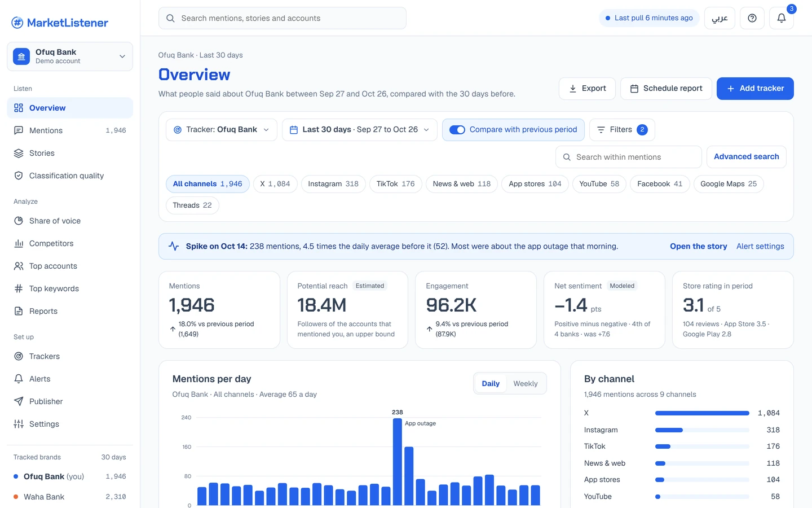This screenshot has width=812, height=508.
Task: Open the Filters panel
Action: click(x=622, y=130)
